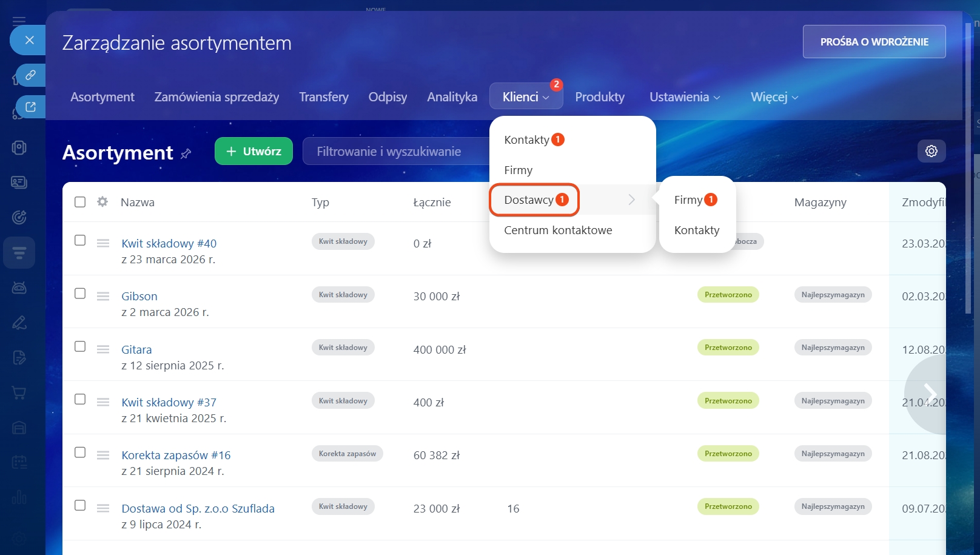Open the Więcej dropdown menu

(774, 97)
